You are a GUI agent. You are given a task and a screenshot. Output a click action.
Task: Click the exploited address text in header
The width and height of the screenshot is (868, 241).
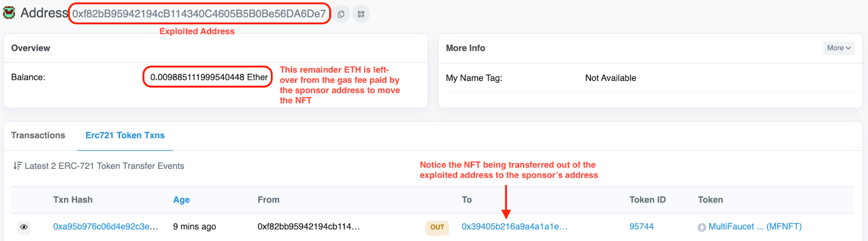[199, 14]
